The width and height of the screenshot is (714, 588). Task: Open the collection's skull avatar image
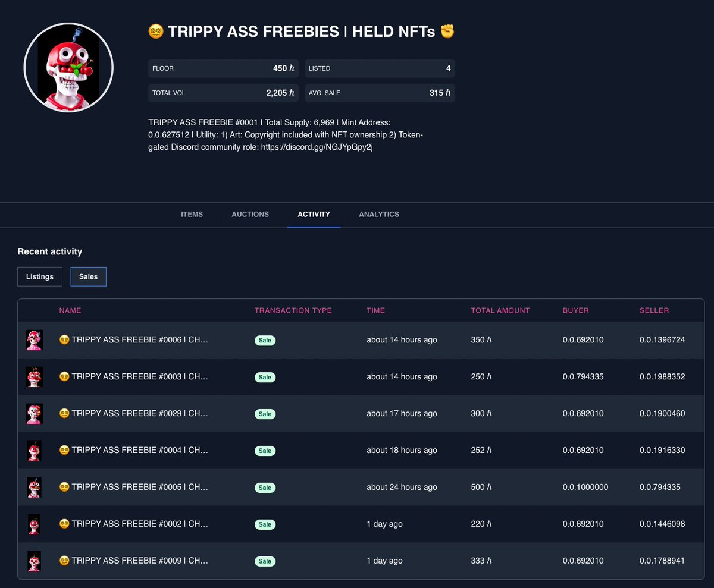point(68,68)
